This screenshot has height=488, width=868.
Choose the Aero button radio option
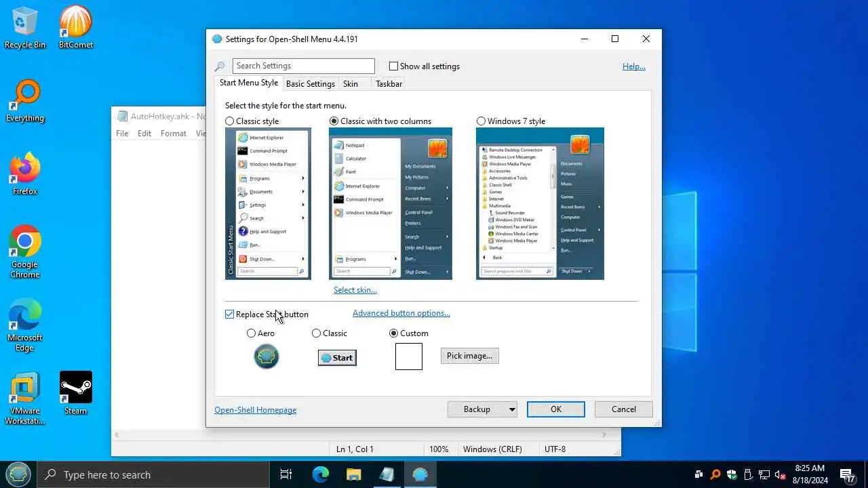pos(252,333)
